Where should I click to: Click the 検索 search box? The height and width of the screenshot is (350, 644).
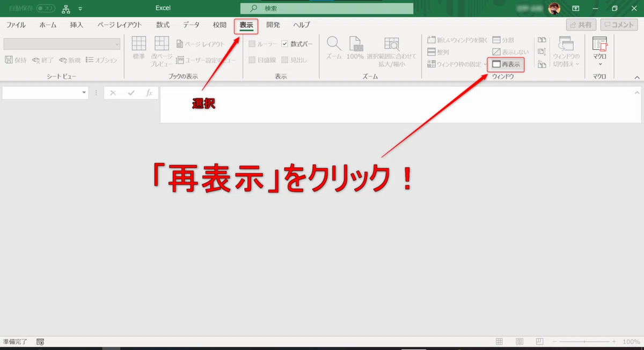coord(327,9)
